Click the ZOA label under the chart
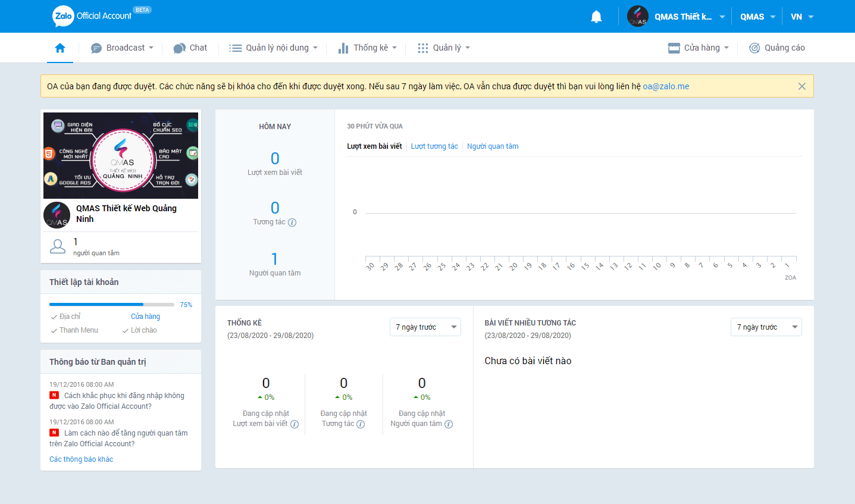855x504 pixels. pos(790,278)
